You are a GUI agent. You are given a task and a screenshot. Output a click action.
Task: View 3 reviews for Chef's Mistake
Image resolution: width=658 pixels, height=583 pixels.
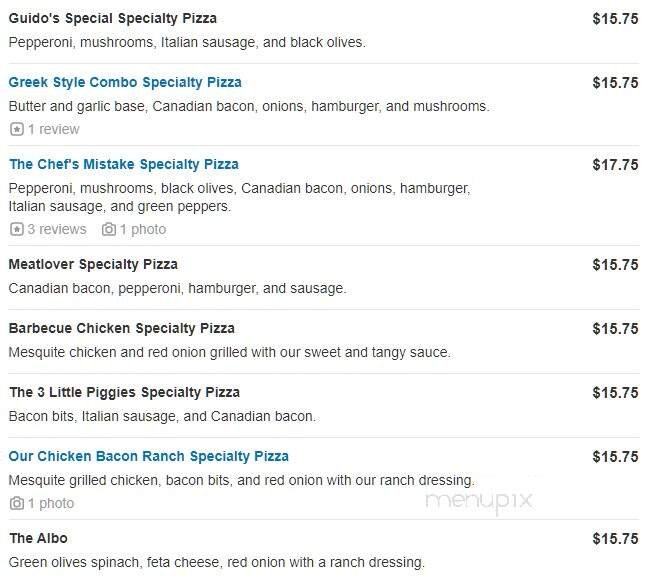coord(56,229)
